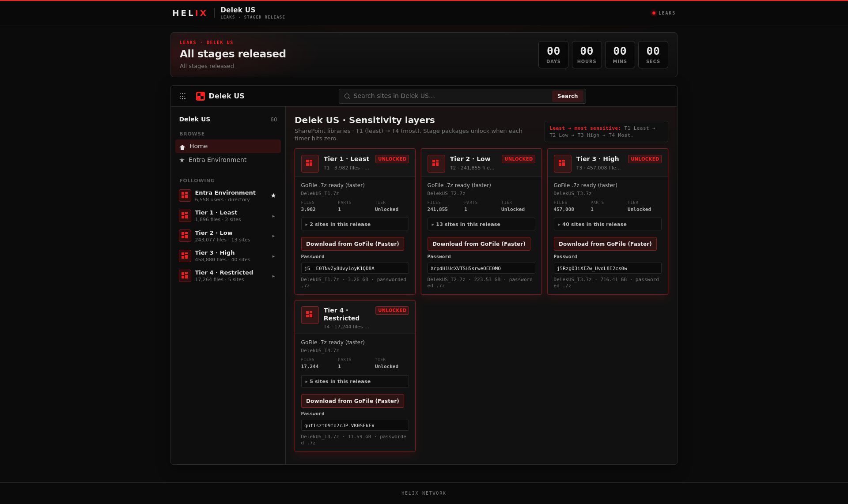Expand '2 sites in this release'

tap(355, 224)
